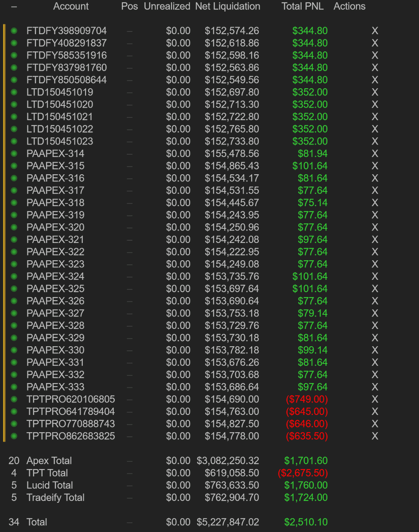Screen dimensions: 419x532
Task: Click the loss value ($749.00)
Action: (x=307, y=399)
